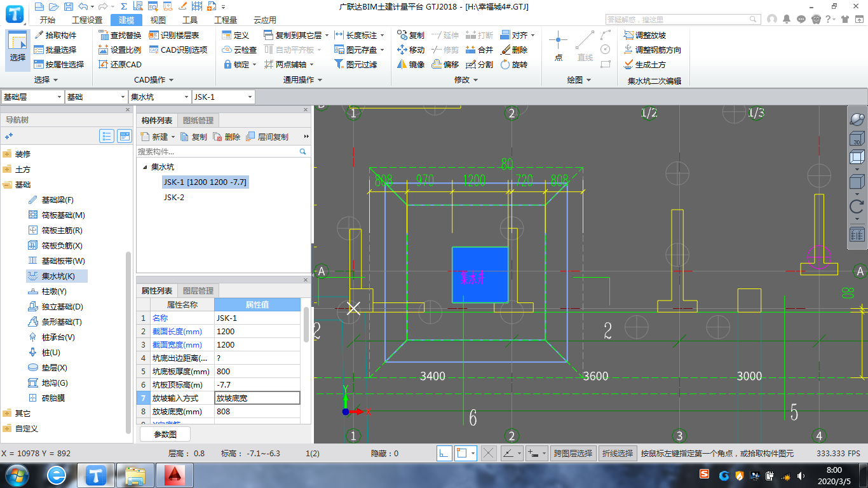Switch to 图纸管理 tab

pos(198,120)
